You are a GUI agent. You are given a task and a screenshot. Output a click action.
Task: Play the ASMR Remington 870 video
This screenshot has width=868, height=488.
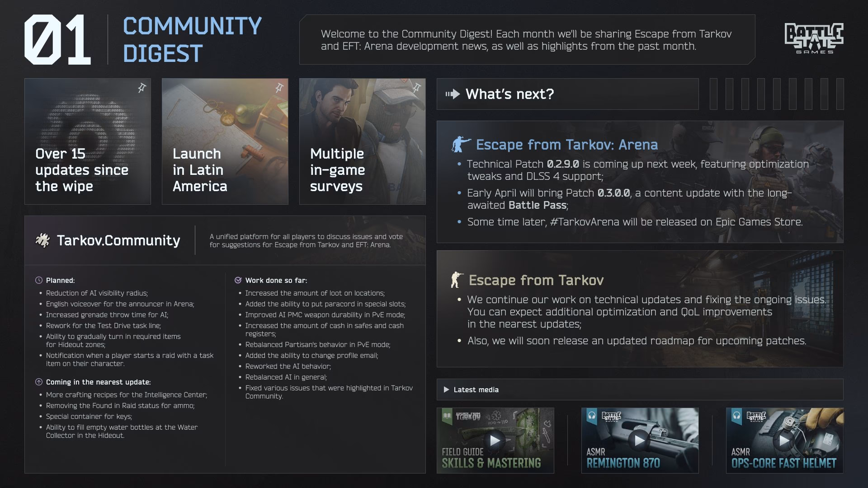click(640, 440)
